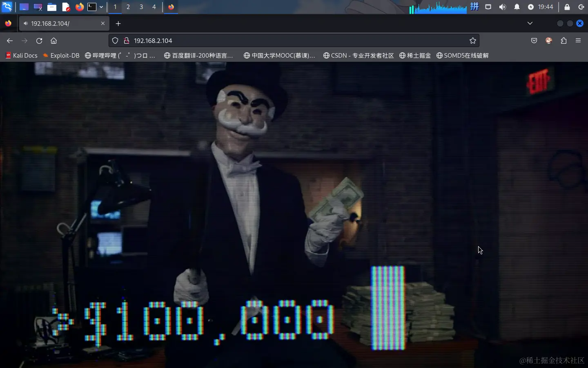Open the Kali Docs bookmark

point(22,55)
